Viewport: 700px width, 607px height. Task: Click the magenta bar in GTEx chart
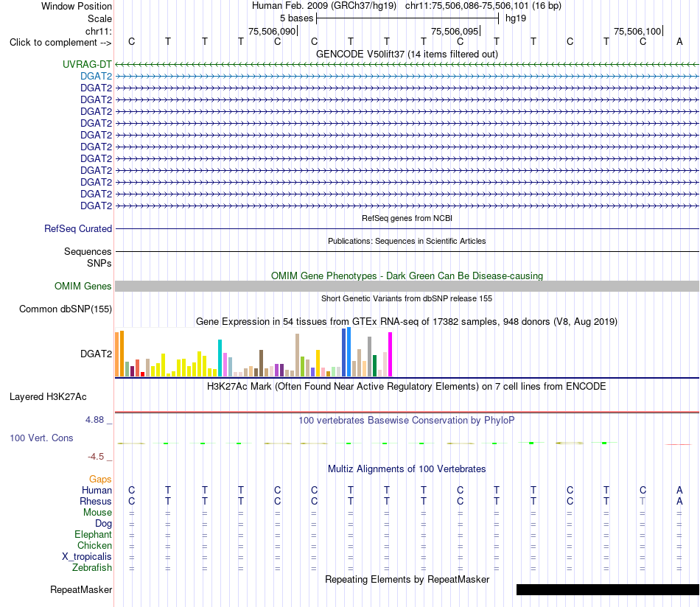point(391,354)
